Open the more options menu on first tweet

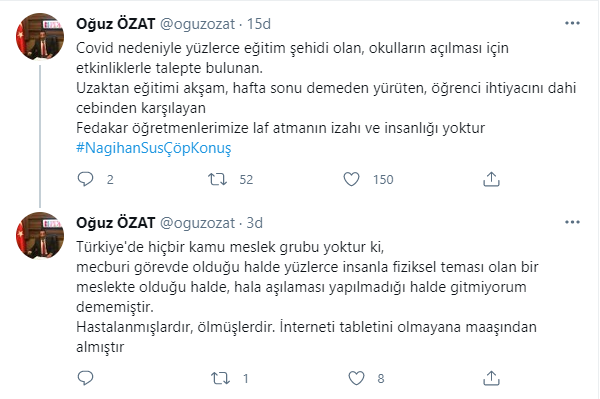pos(572,23)
